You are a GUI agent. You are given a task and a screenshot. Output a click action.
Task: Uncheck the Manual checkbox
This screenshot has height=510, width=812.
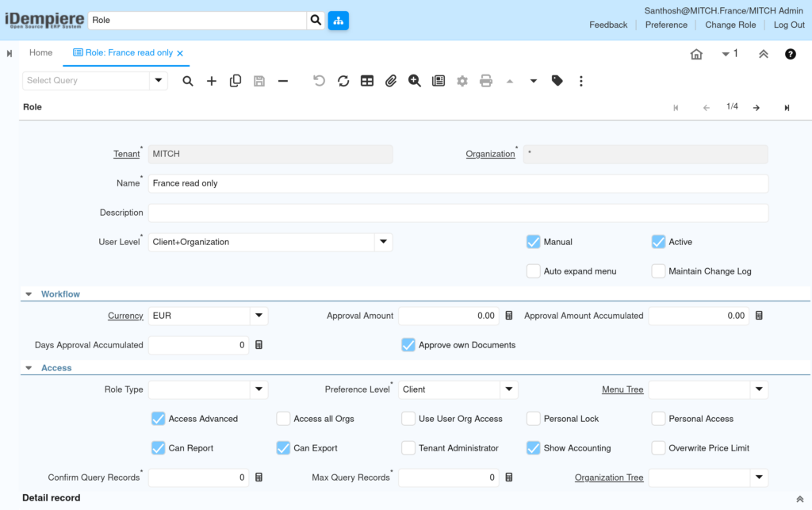coord(534,242)
